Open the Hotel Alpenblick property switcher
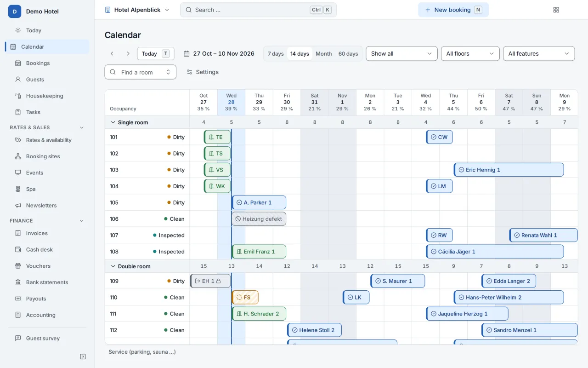The image size is (588, 368). point(137,10)
